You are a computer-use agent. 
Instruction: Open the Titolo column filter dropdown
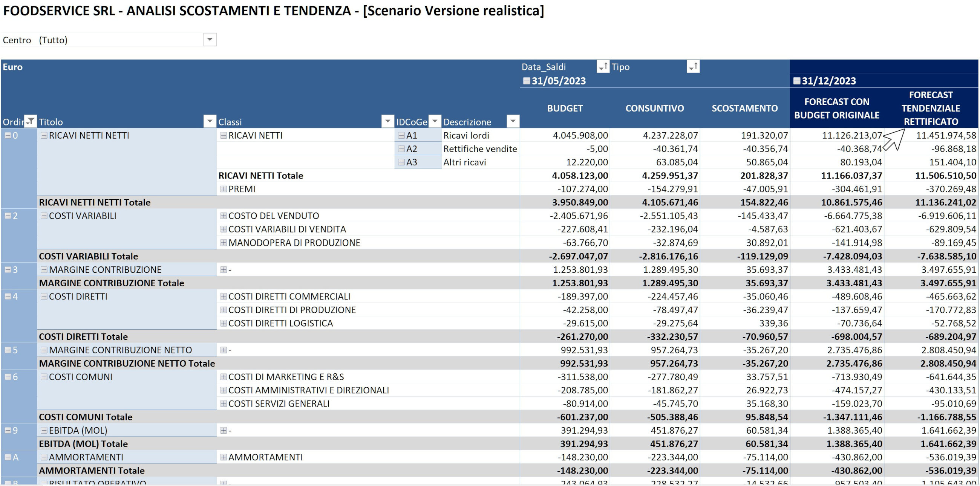click(x=210, y=121)
